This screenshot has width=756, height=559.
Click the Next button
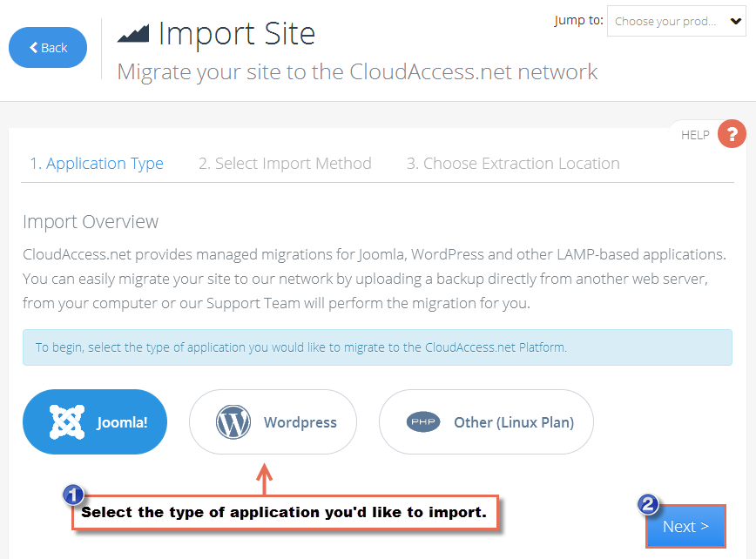[x=685, y=526]
